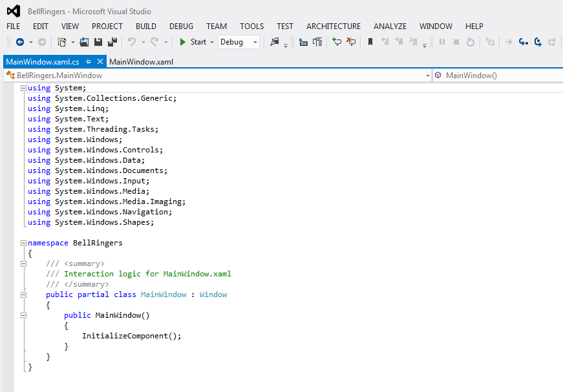Click the Next Bookmark icon
563x392 pixels.
click(399, 42)
